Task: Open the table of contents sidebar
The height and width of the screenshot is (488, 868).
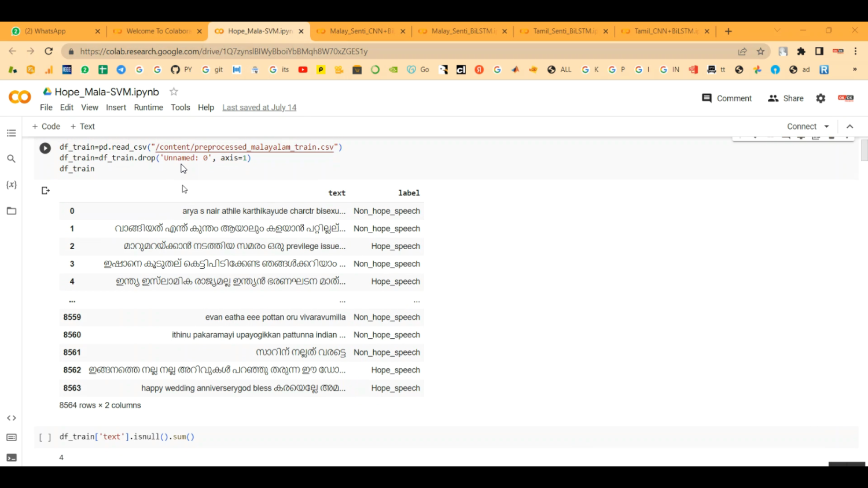Action: tap(11, 133)
